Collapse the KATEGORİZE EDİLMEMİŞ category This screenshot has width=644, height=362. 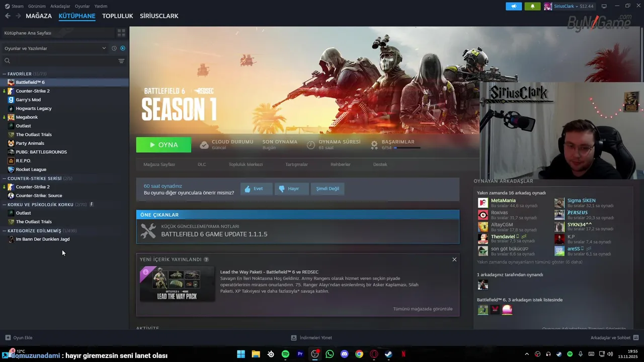(x=5, y=231)
